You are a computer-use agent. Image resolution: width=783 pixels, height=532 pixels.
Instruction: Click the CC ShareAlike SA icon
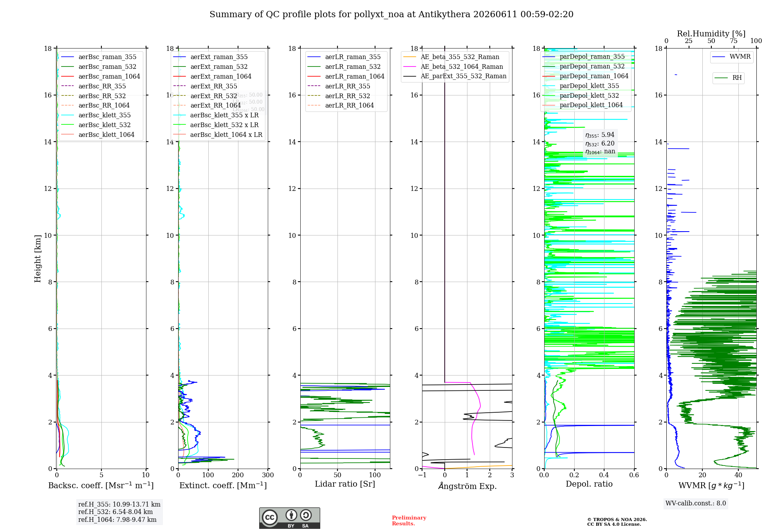click(306, 515)
